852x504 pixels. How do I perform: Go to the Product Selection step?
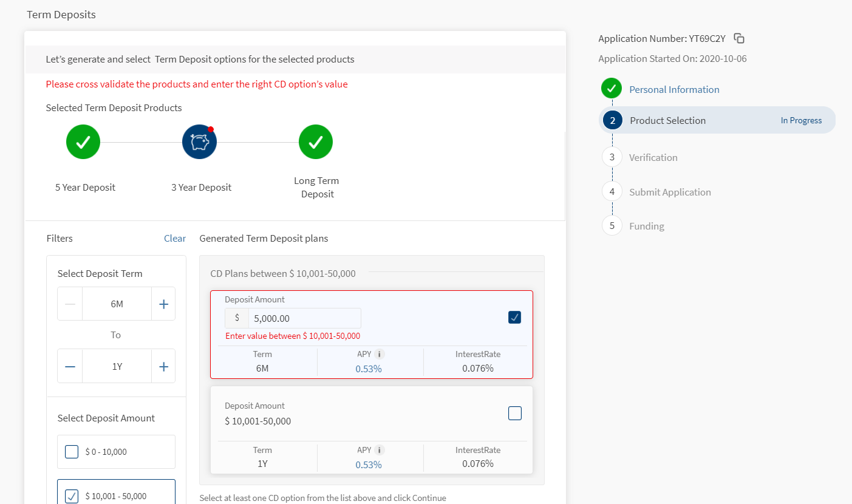point(667,120)
